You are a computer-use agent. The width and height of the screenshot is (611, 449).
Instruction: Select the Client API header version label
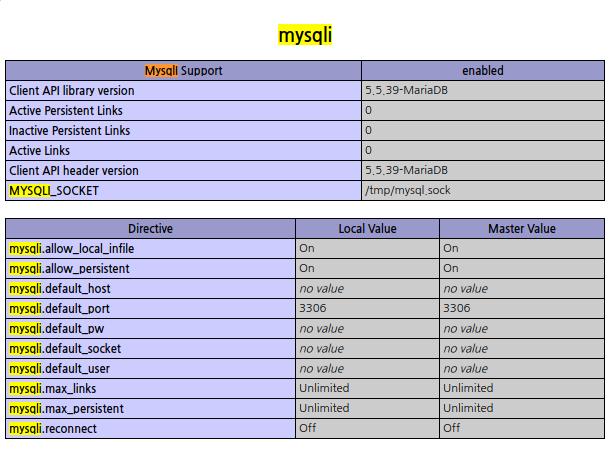[74, 171]
